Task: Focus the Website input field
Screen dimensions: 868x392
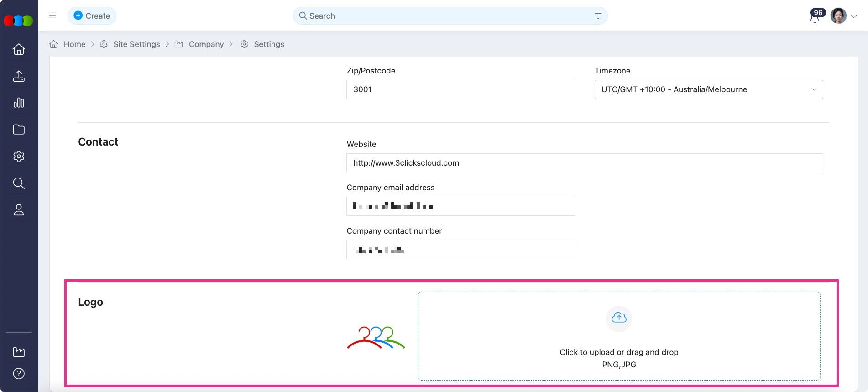Action: [584, 163]
